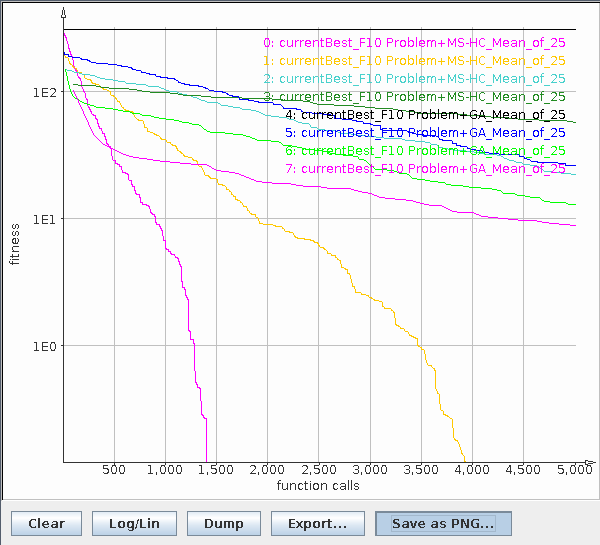The width and height of the screenshot is (600, 545).
Task: Select legend entry 7 in magenta
Action: (x=425, y=168)
